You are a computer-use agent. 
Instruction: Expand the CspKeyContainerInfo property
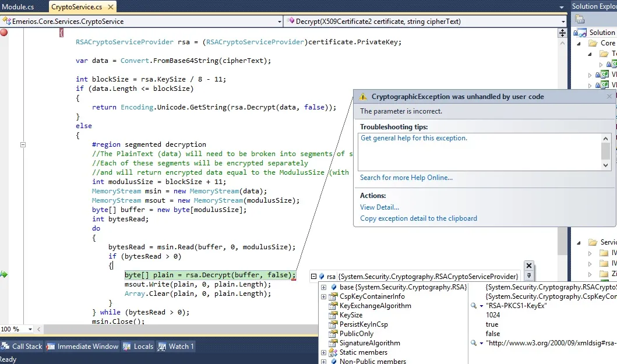point(323,296)
